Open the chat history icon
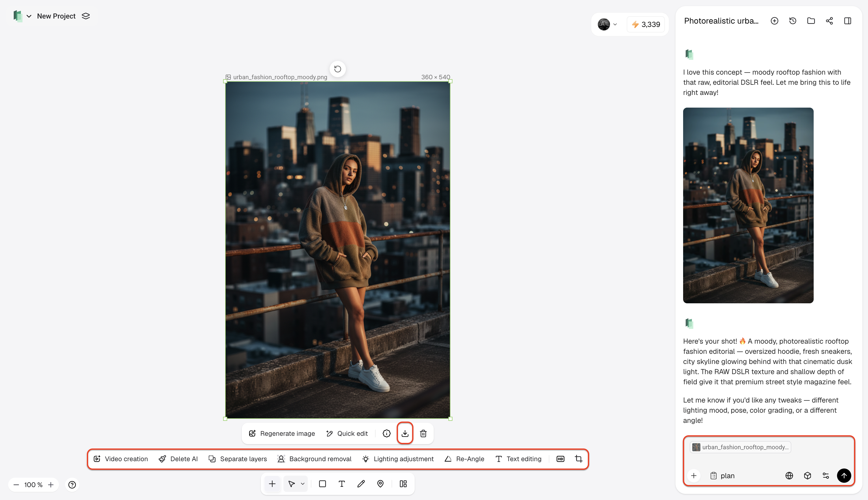Image resolution: width=868 pixels, height=500 pixels. click(x=792, y=21)
